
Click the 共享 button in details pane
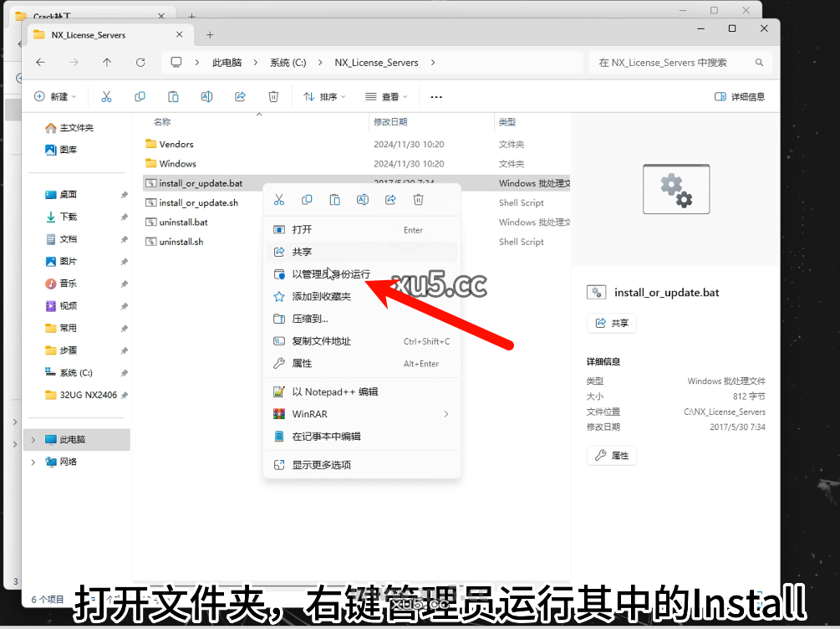(611, 323)
